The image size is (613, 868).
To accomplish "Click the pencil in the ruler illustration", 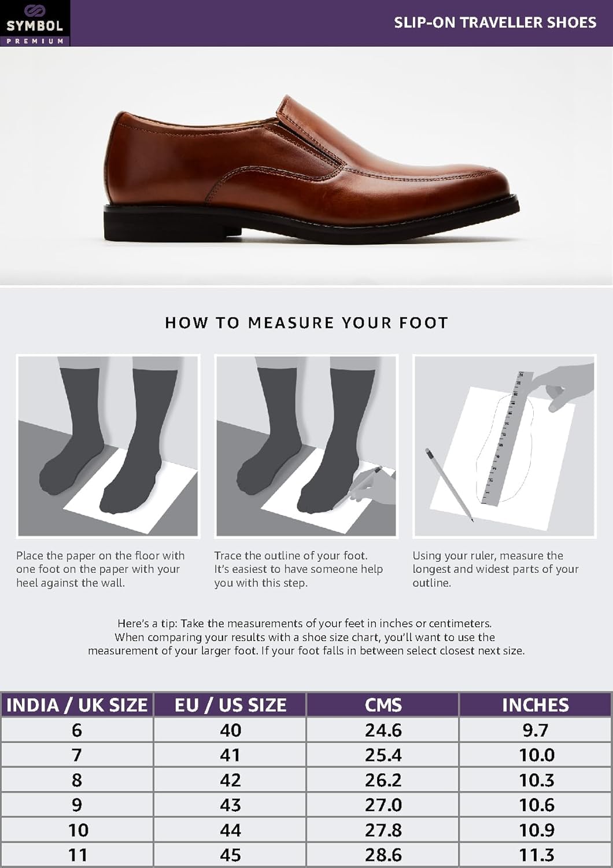I will (x=449, y=485).
